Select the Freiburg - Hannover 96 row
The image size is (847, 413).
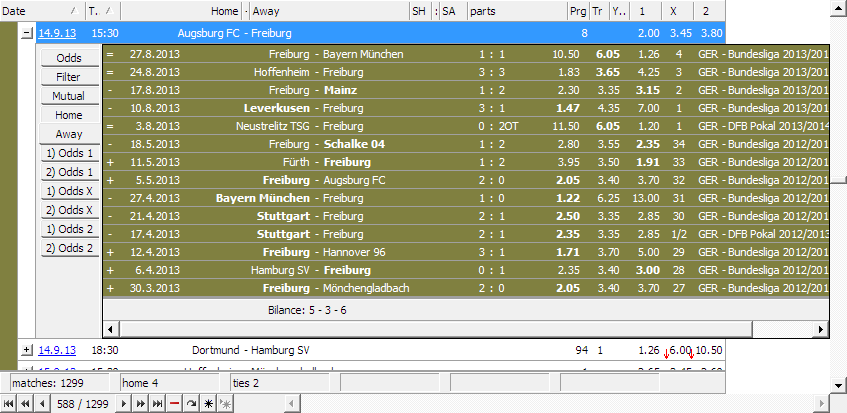[466, 252]
